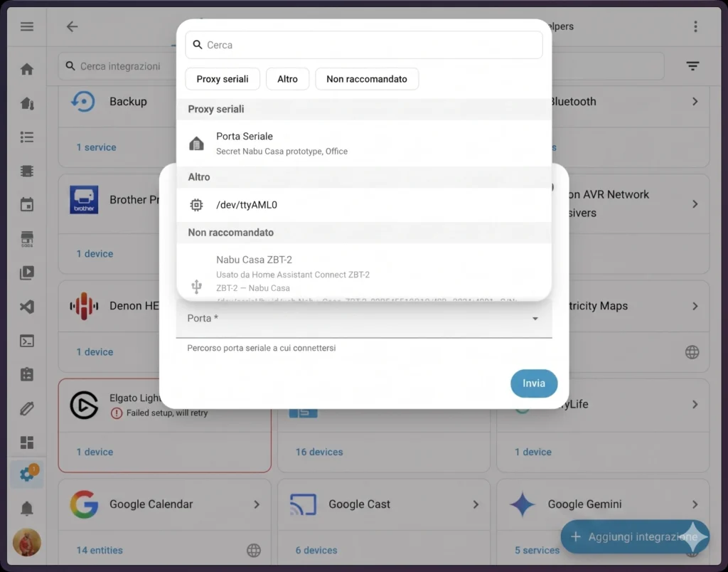This screenshot has height=572, width=728.
Task: Select the Proxy seriali filter chip
Action: [223, 79]
